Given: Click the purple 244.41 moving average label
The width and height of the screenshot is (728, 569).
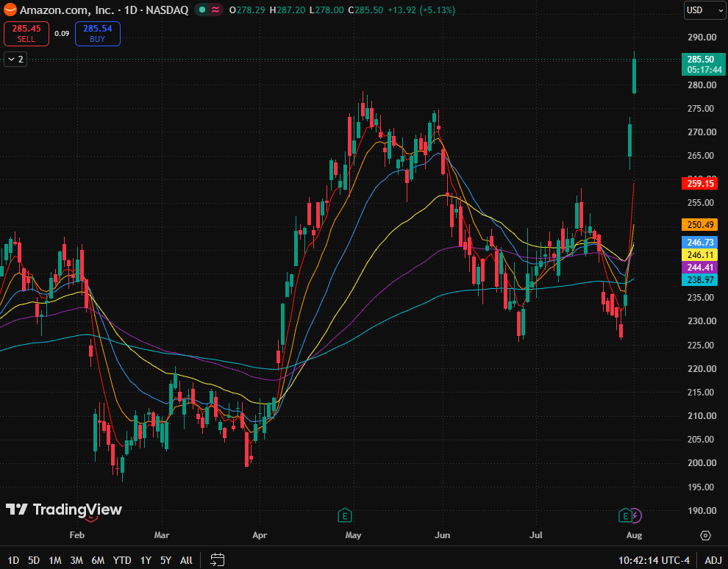Looking at the screenshot, I should 699,267.
